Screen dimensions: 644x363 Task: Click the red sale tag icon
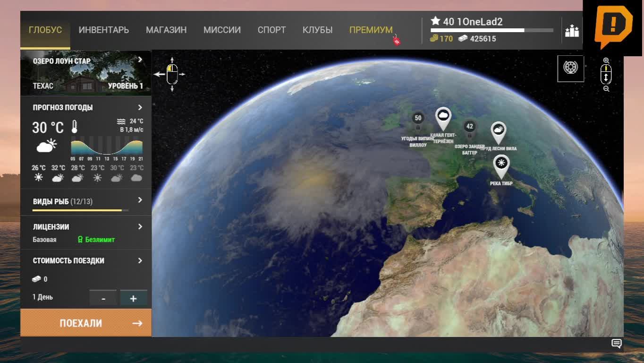tap(397, 41)
